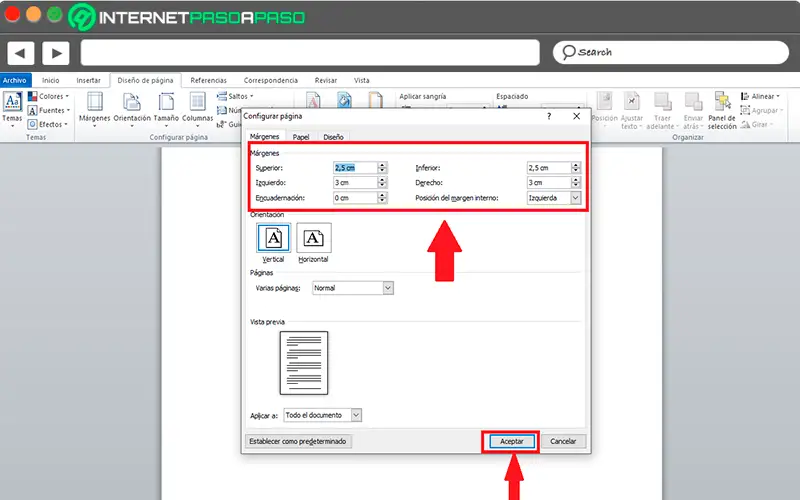Open the Archivo tab
Image resolution: width=800 pixels, height=500 pixels.
15,80
